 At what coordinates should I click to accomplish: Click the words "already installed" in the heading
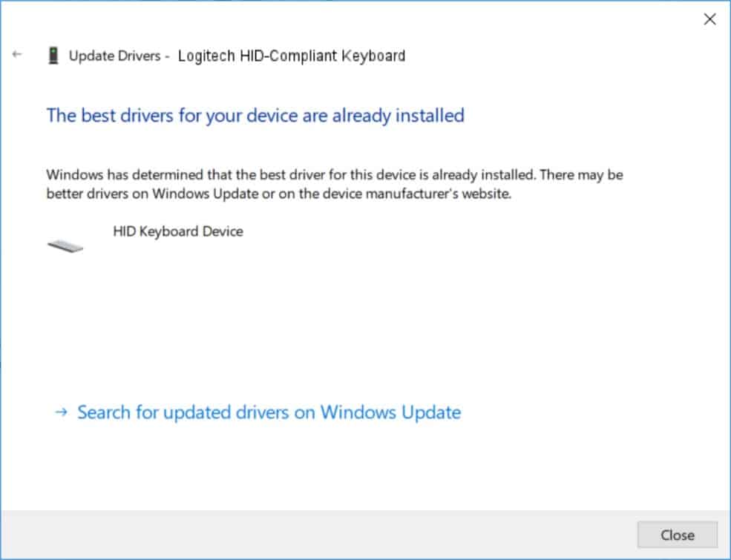coord(400,116)
